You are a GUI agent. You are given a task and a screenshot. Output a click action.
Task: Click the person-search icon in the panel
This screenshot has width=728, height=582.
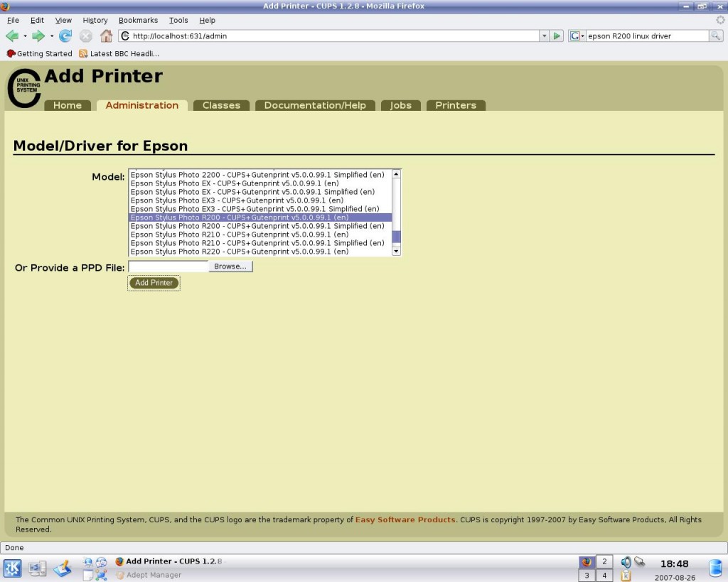(88, 562)
